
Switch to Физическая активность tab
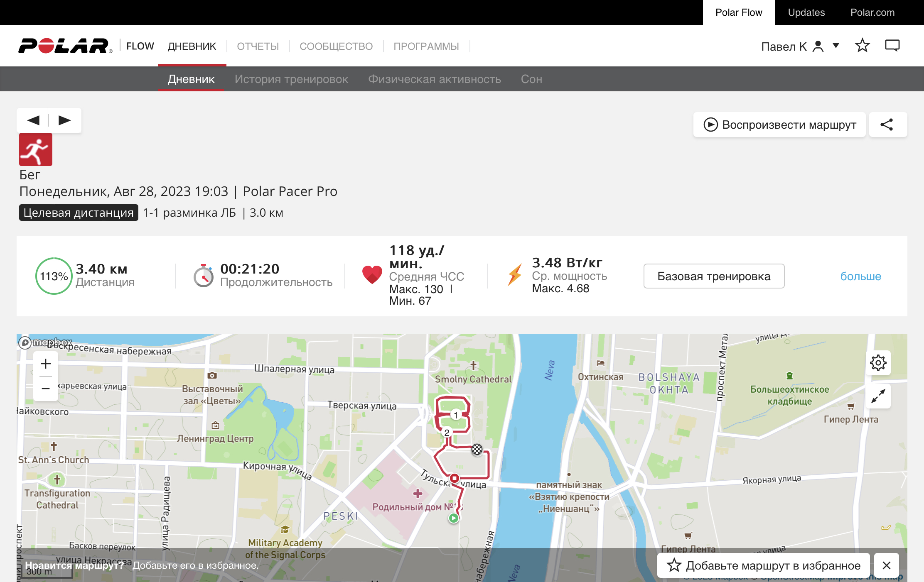click(435, 79)
